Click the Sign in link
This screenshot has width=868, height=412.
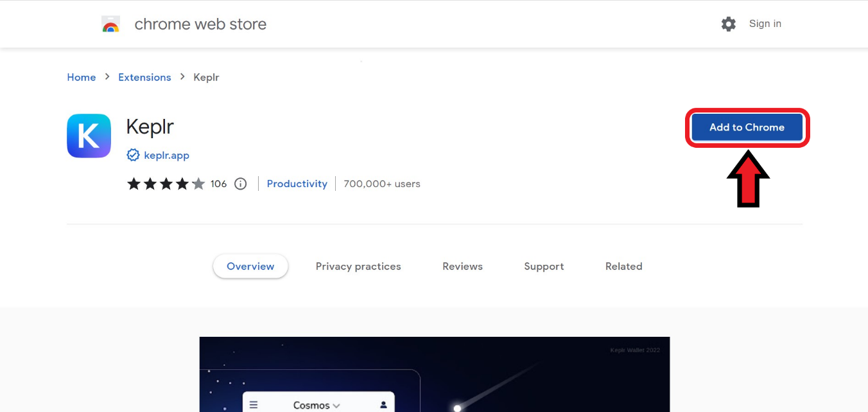[765, 24]
